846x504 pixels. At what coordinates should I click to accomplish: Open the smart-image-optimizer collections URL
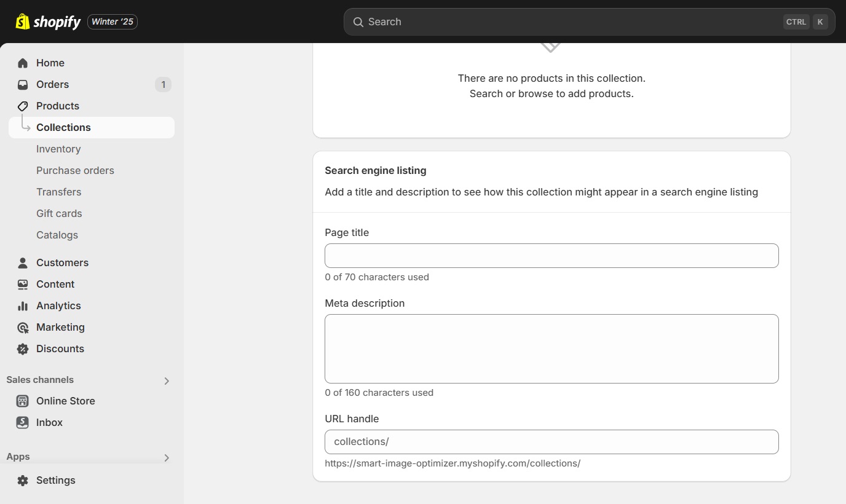[x=453, y=463]
